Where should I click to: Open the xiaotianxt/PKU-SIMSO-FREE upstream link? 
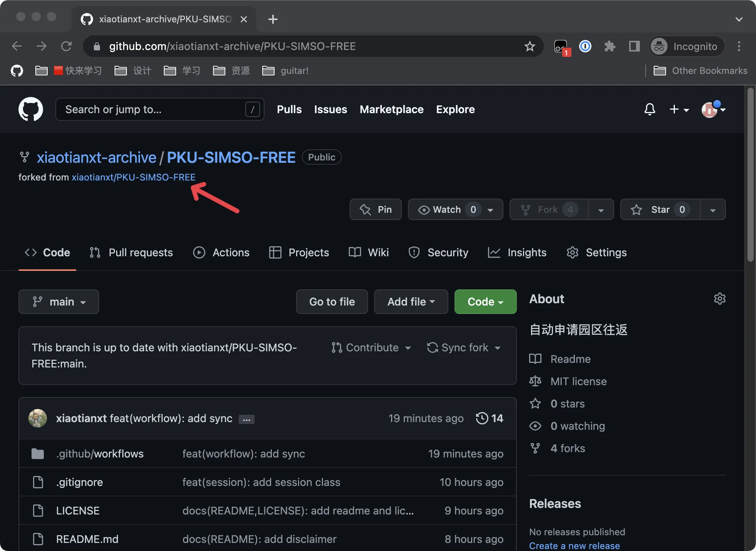[133, 177]
